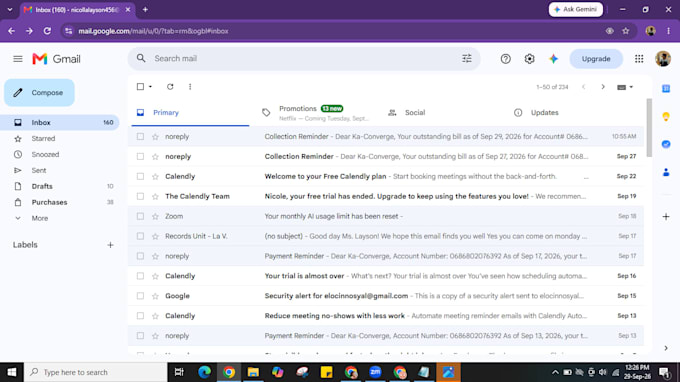The width and height of the screenshot is (680, 382).
Task: Create a new label with plus icon
Action: pos(110,245)
